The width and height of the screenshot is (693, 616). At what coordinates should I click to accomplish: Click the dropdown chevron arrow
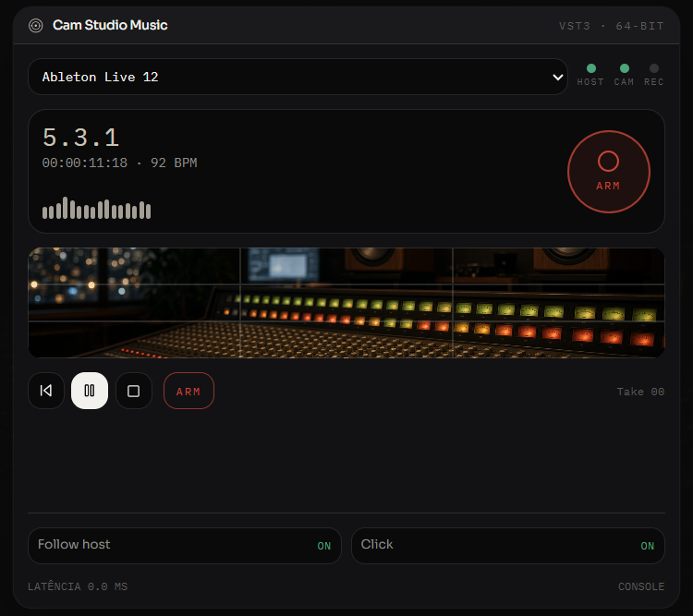[558, 78]
